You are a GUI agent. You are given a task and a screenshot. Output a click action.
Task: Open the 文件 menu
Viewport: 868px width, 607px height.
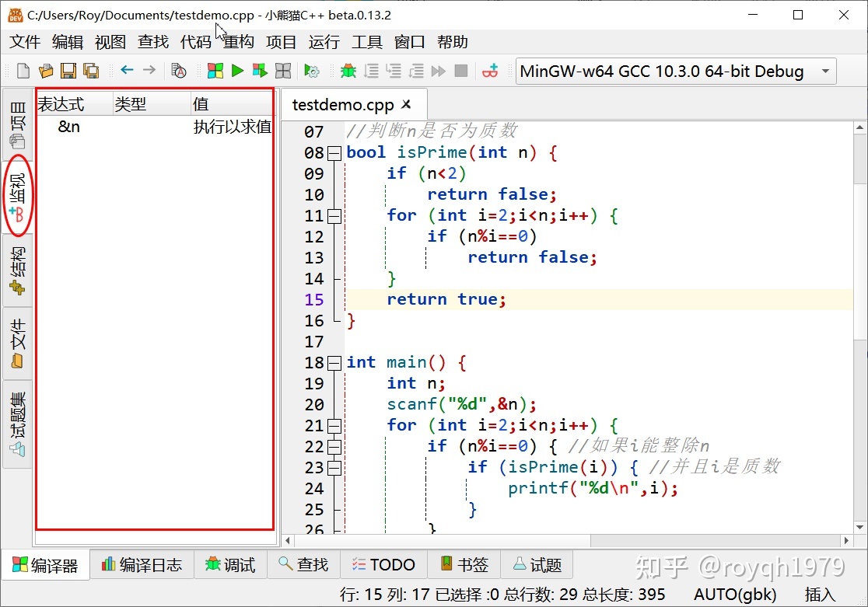click(x=25, y=42)
